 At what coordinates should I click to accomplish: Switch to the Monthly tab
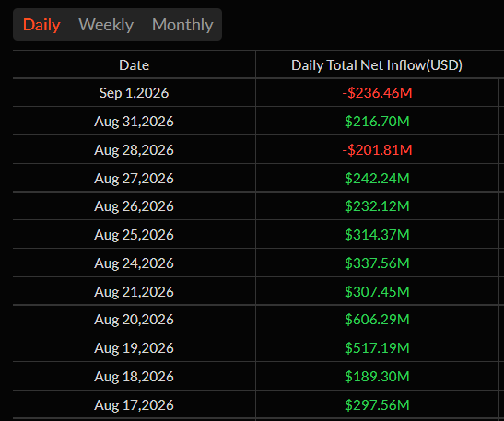182,25
